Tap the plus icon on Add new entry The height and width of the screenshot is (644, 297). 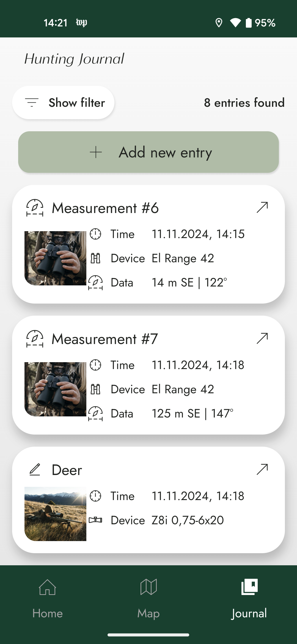point(96,152)
